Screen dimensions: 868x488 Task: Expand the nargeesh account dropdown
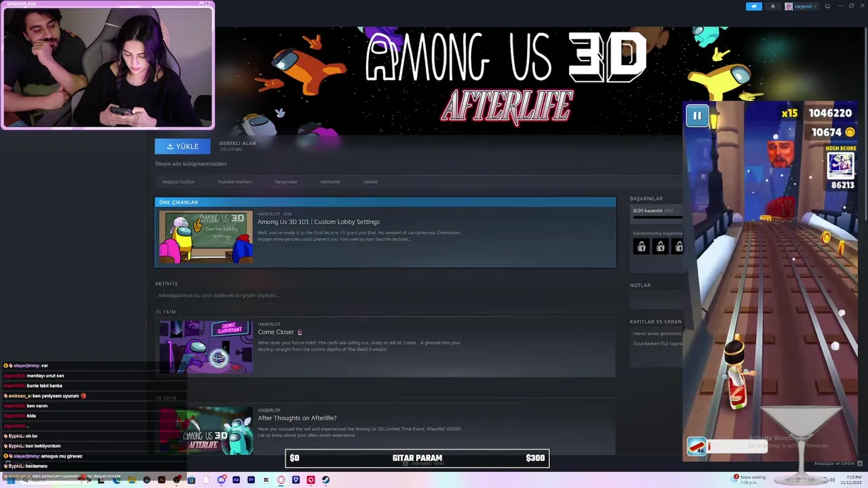[801, 6]
